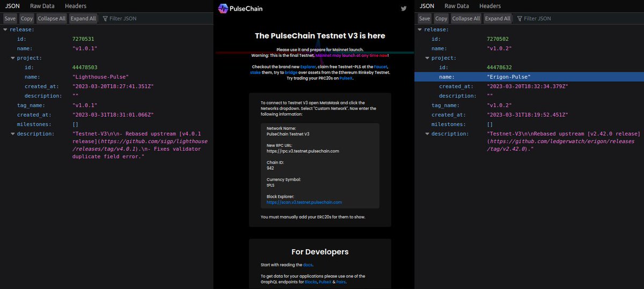Image resolution: width=644 pixels, height=289 pixels.
Task: Click milestones row in left JSON viewer
Action: pos(106,124)
